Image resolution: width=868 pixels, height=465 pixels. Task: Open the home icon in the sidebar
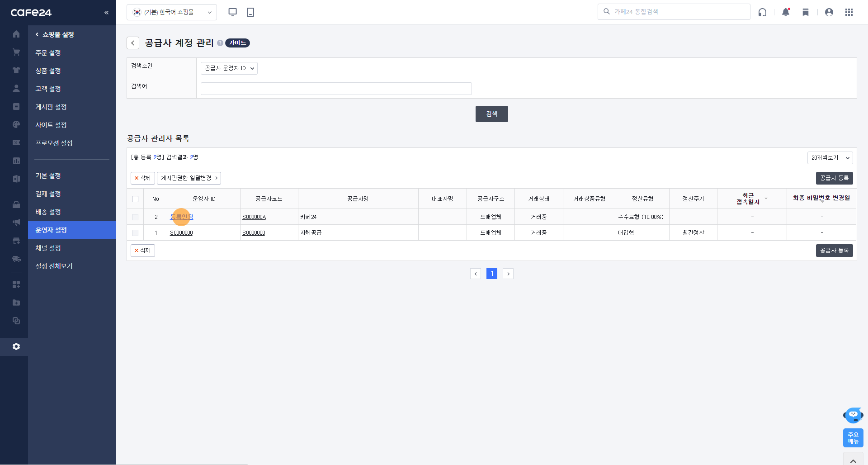(16, 34)
